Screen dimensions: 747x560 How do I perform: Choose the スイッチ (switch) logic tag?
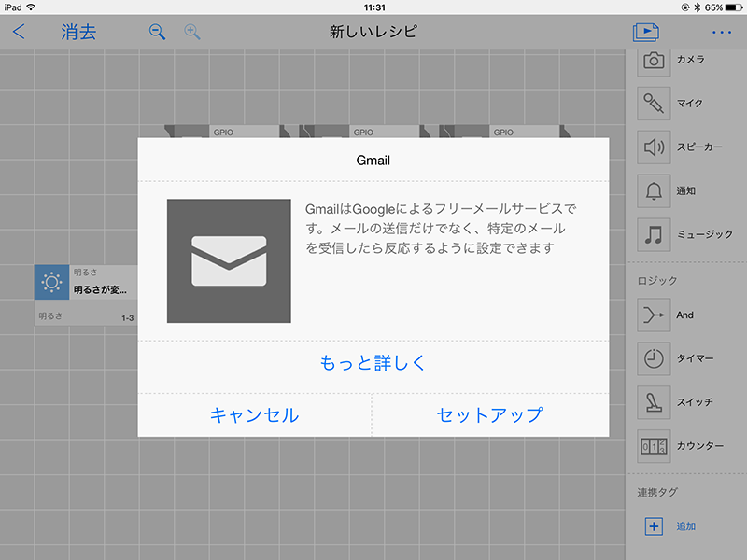(654, 402)
